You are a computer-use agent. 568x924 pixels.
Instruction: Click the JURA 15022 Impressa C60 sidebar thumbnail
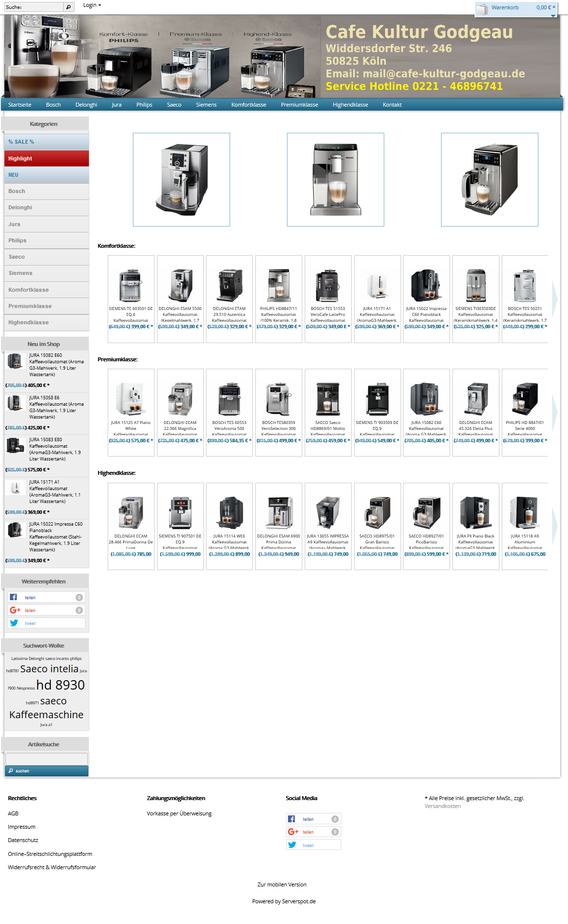click(x=15, y=530)
